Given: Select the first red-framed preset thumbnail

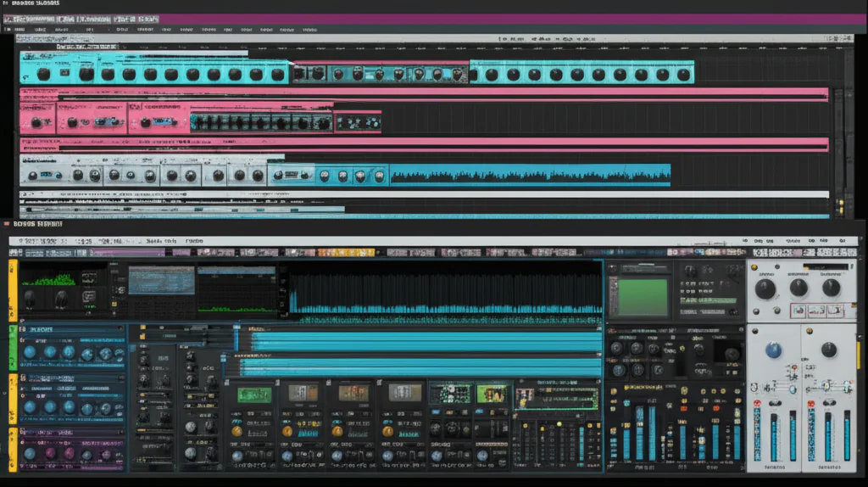Looking at the screenshot, I should coord(798,311).
